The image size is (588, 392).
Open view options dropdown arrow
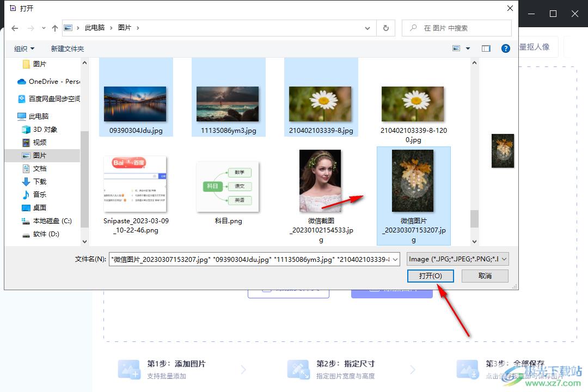click(468, 48)
